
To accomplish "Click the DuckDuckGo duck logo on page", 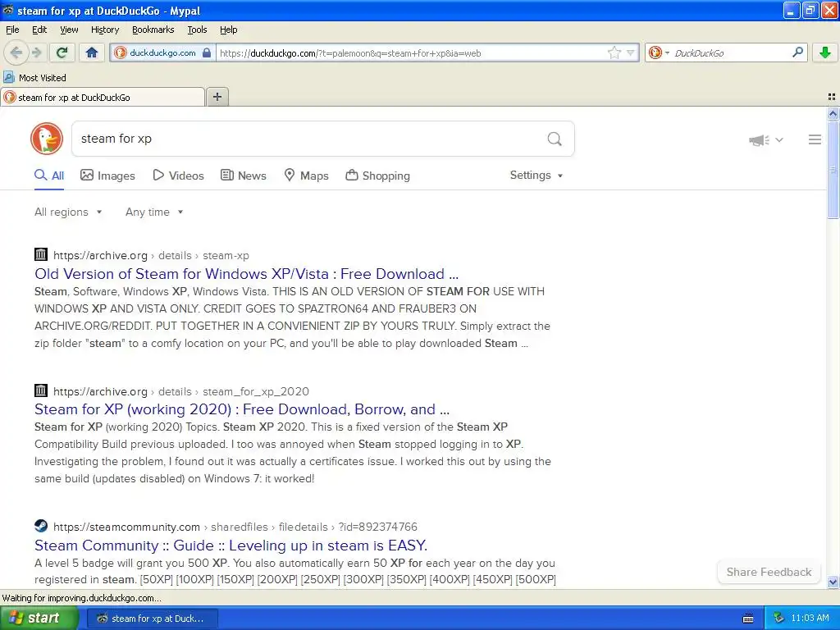I will point(47,139).
